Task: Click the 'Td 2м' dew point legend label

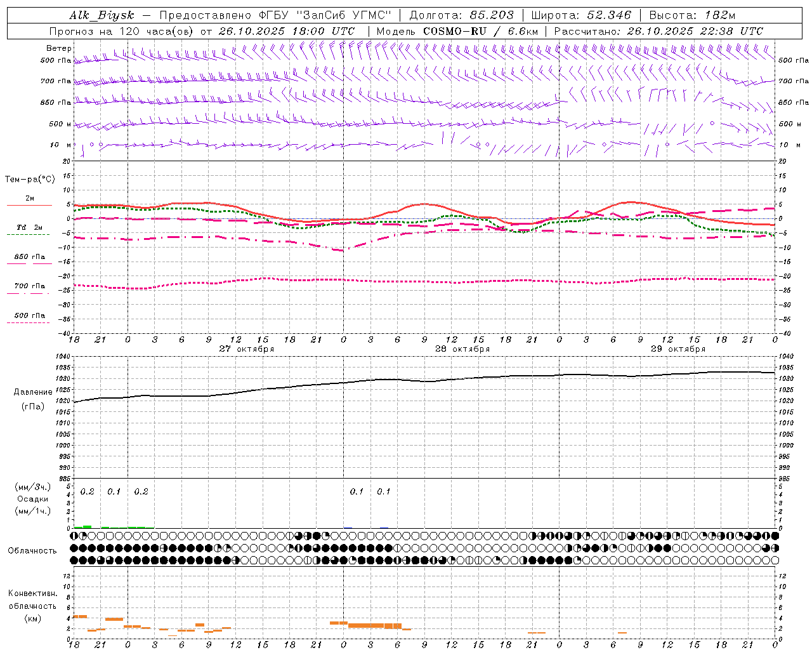Action: pyautogui.click(x=29, y=227)
